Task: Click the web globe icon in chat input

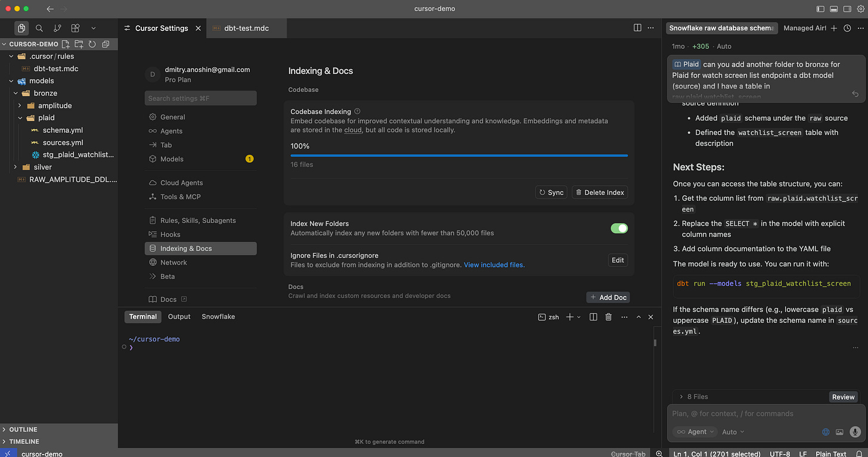Action: [826, 432]
